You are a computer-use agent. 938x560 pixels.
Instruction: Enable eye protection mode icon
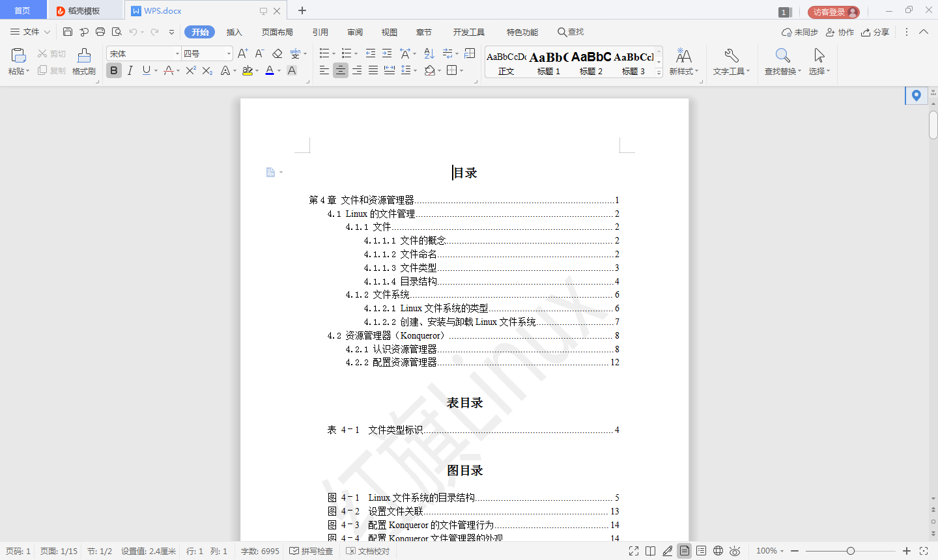735,551
